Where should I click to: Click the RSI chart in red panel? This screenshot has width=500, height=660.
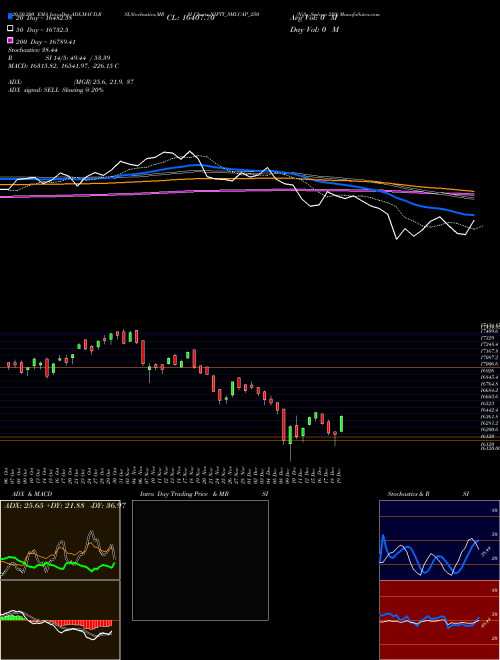coord(439,620)
